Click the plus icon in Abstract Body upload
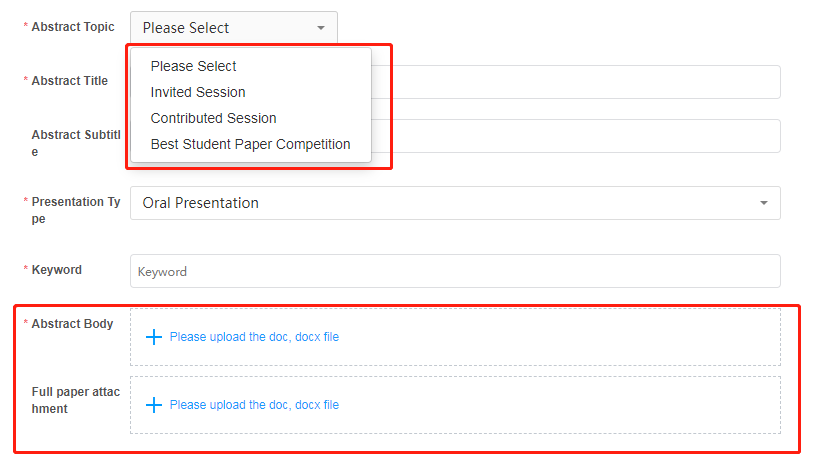 (154, 337)
